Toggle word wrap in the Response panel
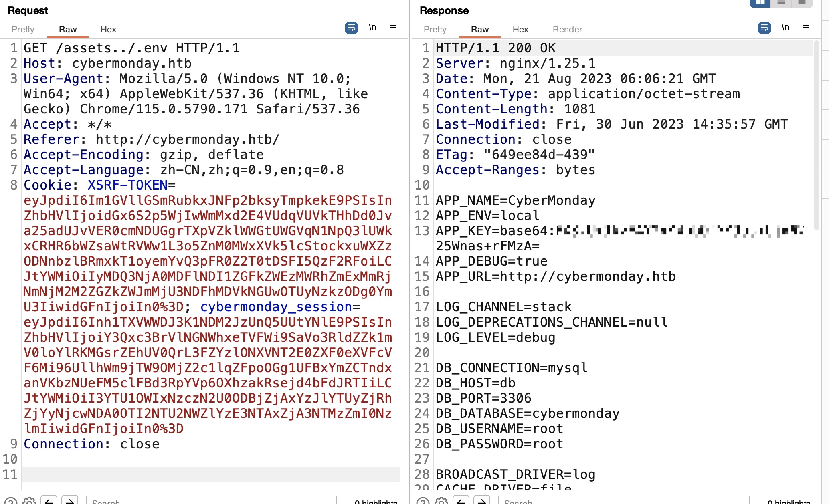Screen dimensions: 829x504 click(x=764, y=28)
